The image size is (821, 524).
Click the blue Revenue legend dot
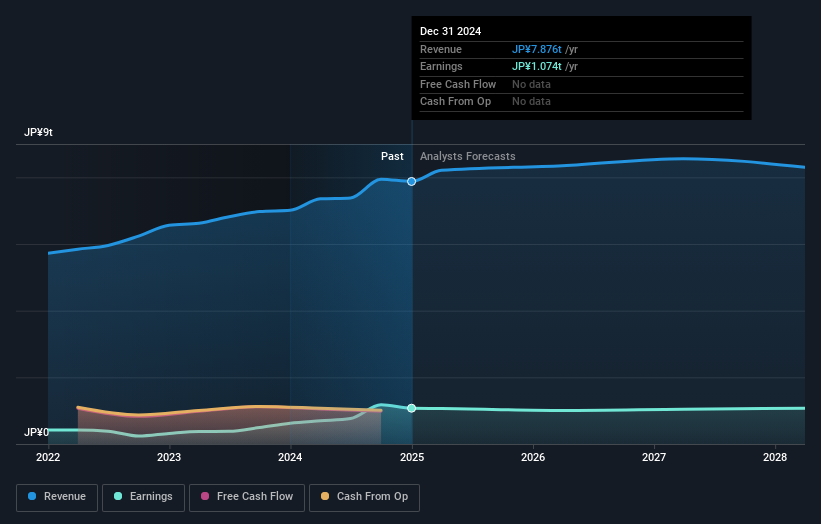[x=32, y=496]
